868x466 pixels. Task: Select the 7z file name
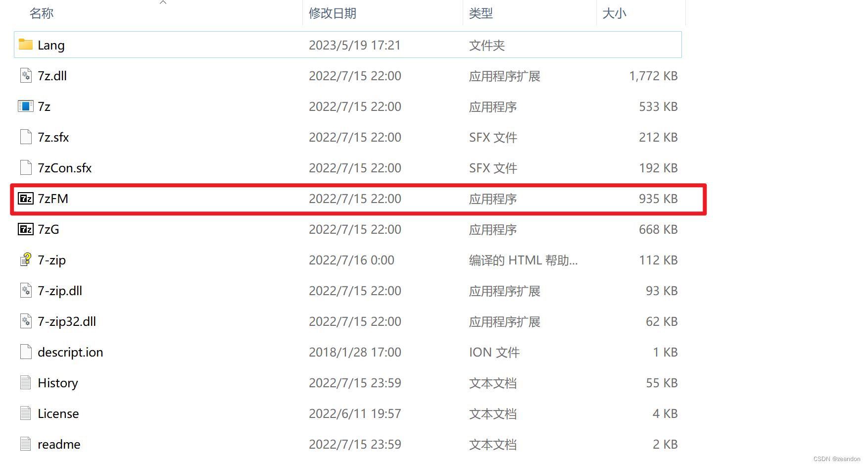pyautogui.click(x=44, y=106)
